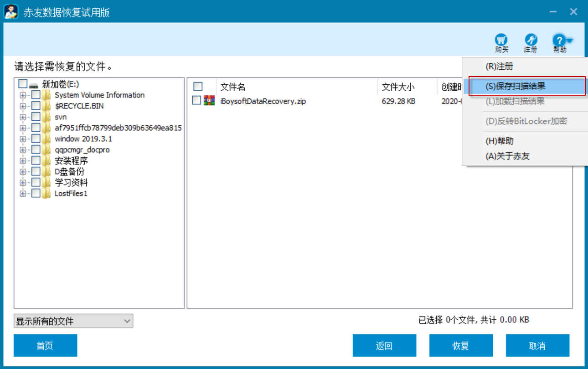This screenshot has width=588, height=369.
Task: Minimize the 赤友数据恢复试用版 window
Action: [553, 12]
